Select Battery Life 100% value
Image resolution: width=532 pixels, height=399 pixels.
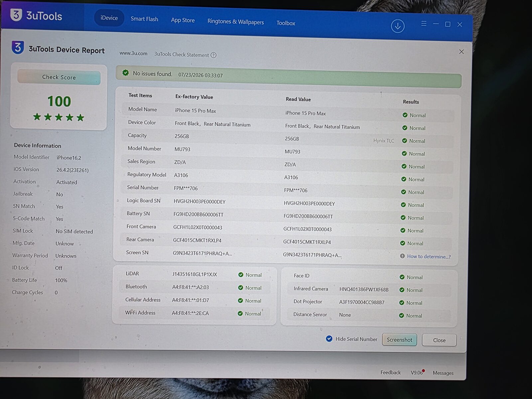[61, 280]
